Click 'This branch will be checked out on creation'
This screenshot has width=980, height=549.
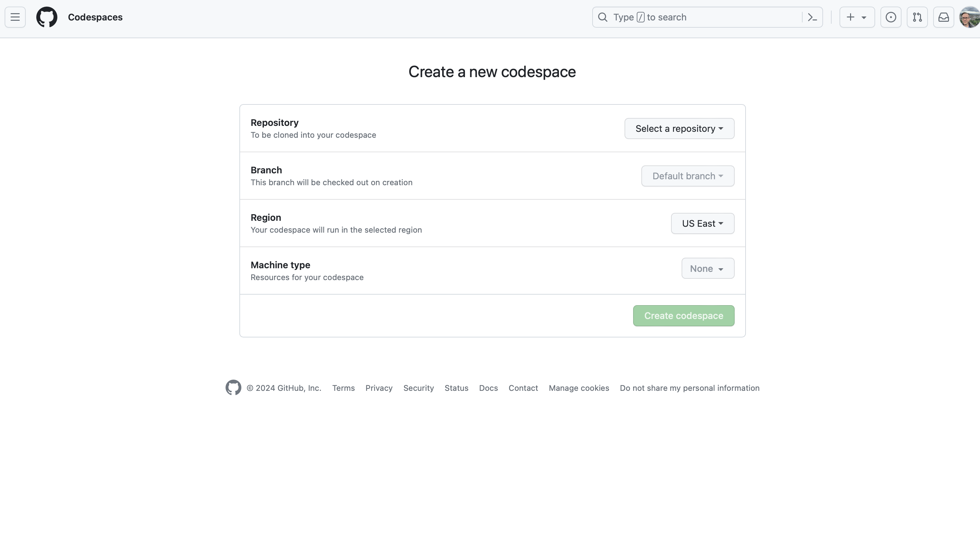pos(331,183)
